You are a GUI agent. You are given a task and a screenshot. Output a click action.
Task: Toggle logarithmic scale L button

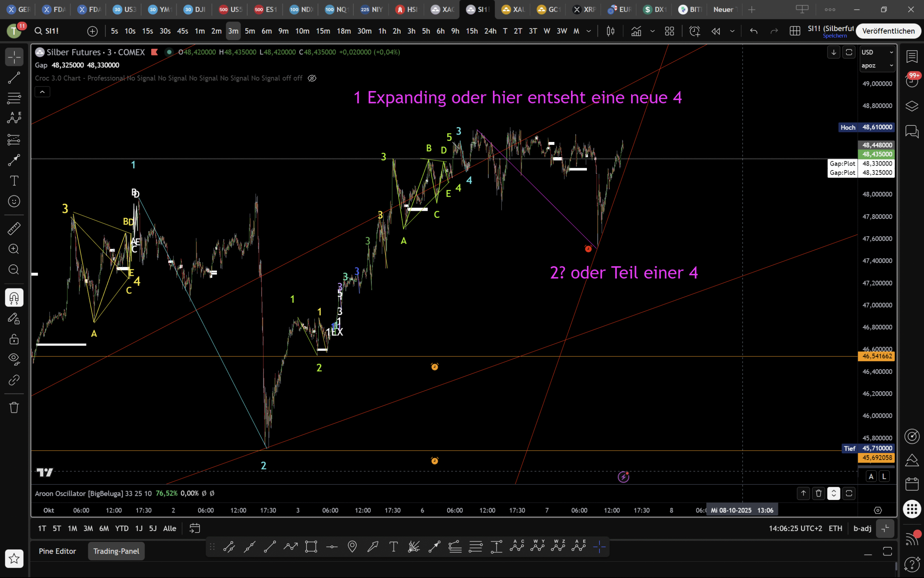coord(884,476)
